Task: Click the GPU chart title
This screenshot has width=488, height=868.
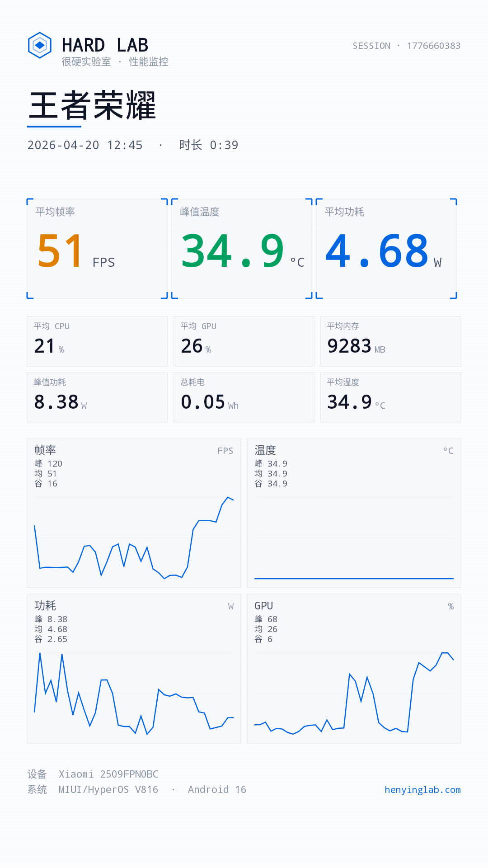Action: (264, 606)
